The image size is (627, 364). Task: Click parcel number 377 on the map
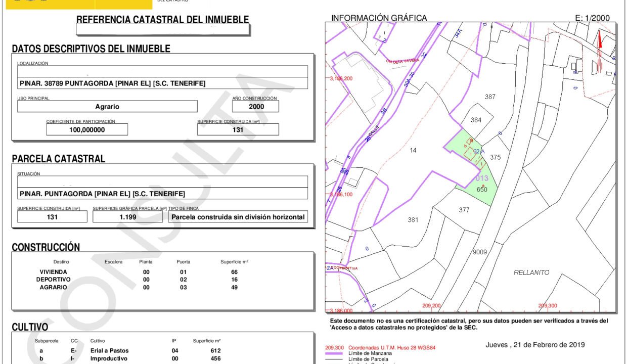[464, 210]
